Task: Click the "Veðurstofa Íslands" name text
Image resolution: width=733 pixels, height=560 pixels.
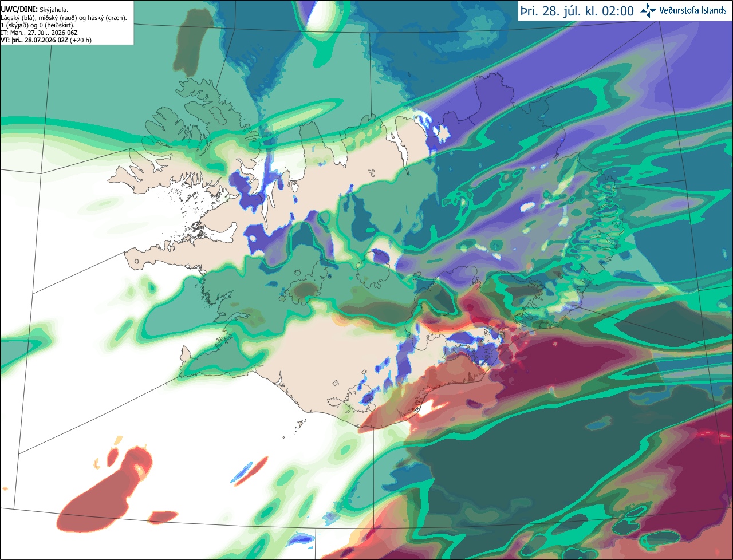Action: tap(693, 10)
